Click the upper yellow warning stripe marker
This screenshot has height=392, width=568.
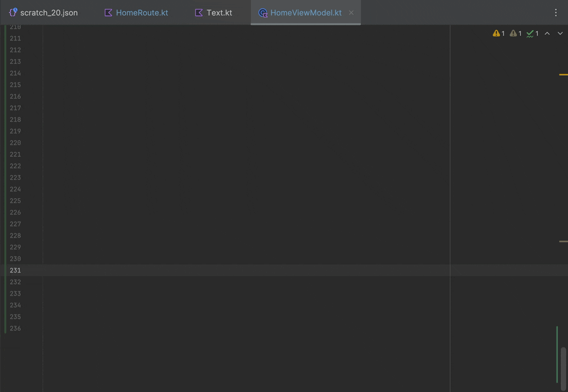(563, 74)
